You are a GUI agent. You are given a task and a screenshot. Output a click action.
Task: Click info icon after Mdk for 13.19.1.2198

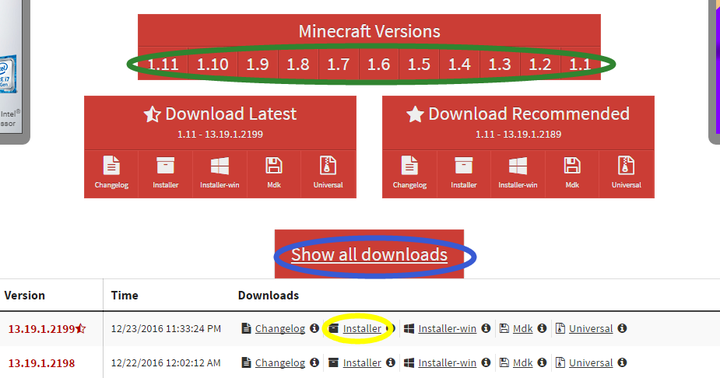[x=542, y=362]
